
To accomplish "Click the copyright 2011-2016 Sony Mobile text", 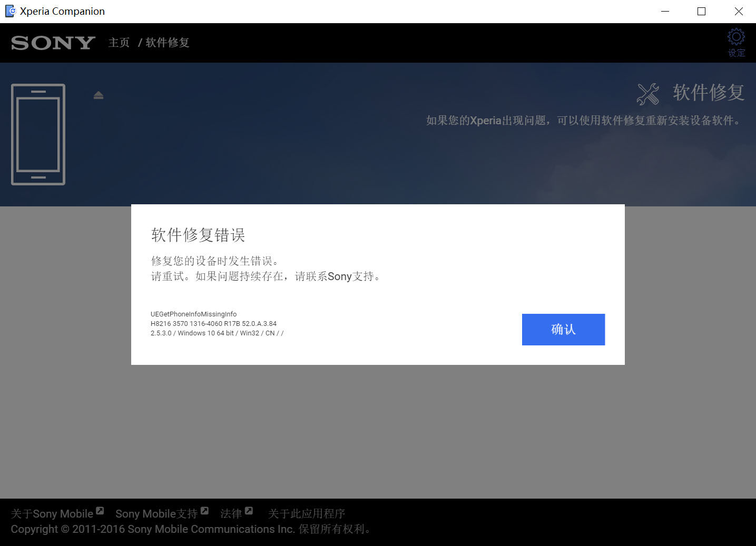I will pyautogui.click(x=192, y=529).
